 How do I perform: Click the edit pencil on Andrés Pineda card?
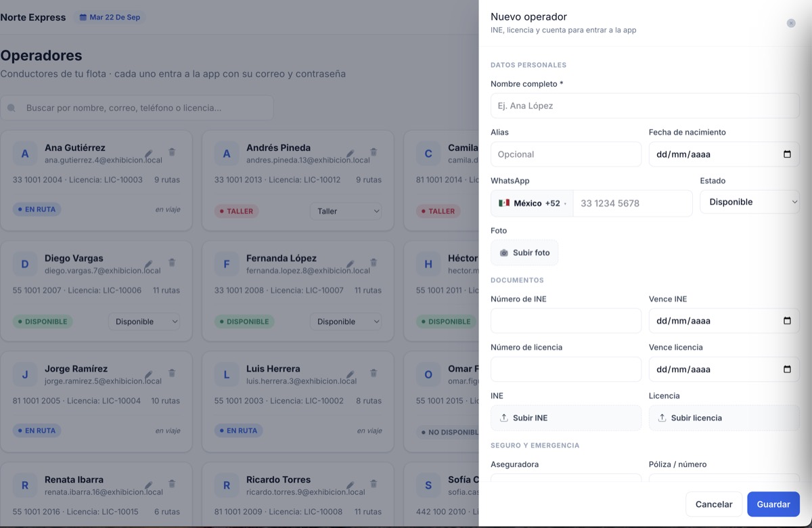coord(350,153)
